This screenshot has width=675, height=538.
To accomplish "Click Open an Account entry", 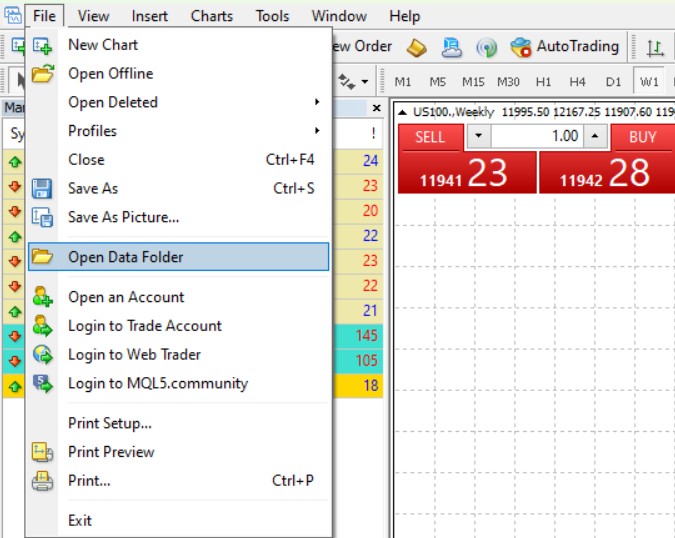I will (178, 297).
